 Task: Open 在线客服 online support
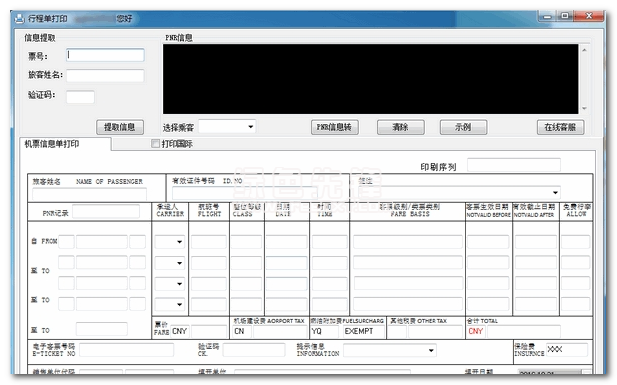pos(560,127)
